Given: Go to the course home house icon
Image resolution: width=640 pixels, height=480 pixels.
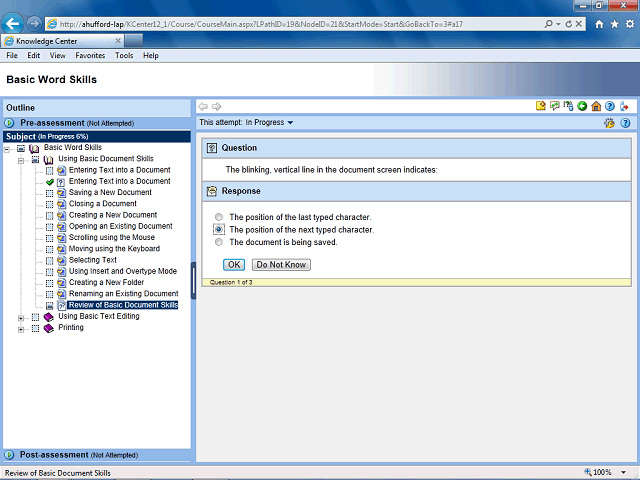Looking at the screenshot, I should 596,106.
